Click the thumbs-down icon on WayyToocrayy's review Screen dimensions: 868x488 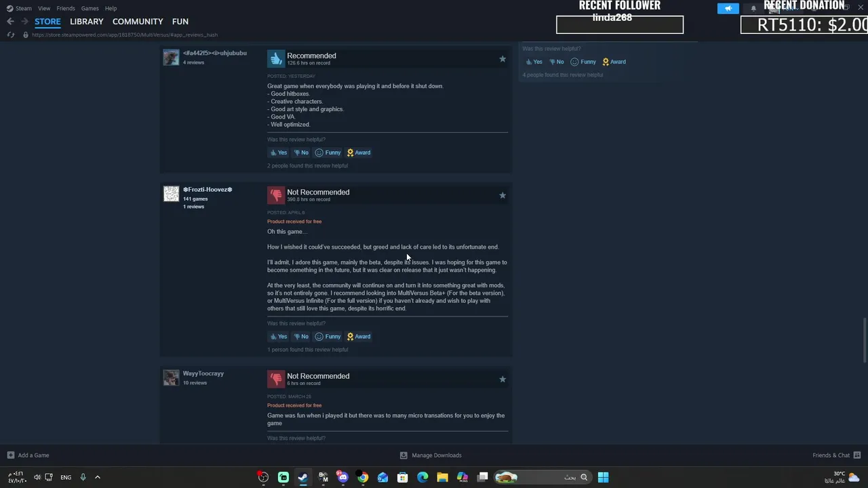click(276, 379)
